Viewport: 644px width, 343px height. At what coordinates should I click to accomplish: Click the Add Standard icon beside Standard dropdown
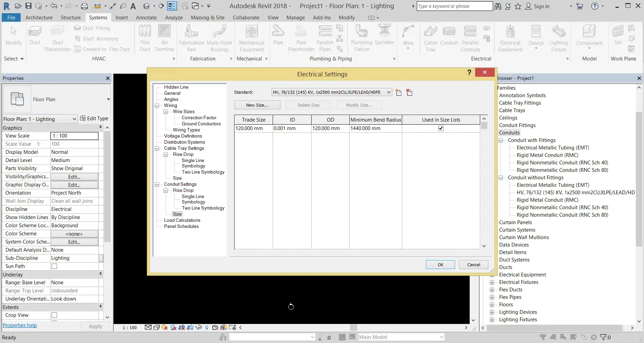(x=398, y=92)
